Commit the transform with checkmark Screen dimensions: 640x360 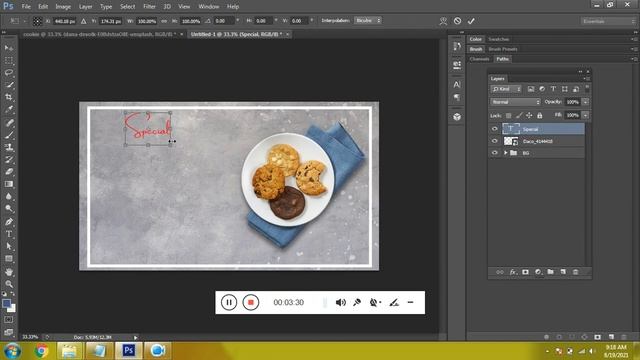click(x=471, y=21)
